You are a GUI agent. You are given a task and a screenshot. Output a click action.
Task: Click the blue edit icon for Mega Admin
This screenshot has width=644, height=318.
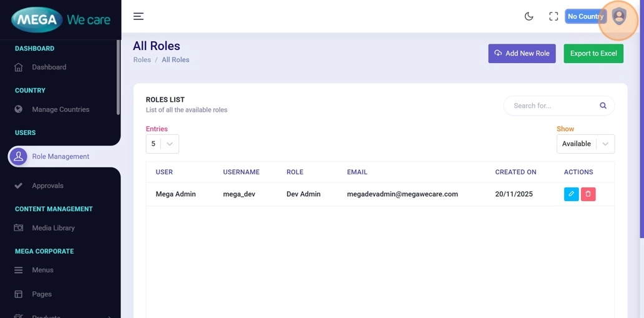(571, 194)
